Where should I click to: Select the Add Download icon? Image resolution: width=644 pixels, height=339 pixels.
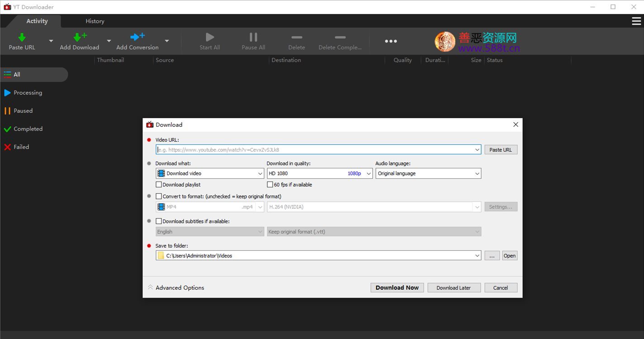click(x=79, y=36)
